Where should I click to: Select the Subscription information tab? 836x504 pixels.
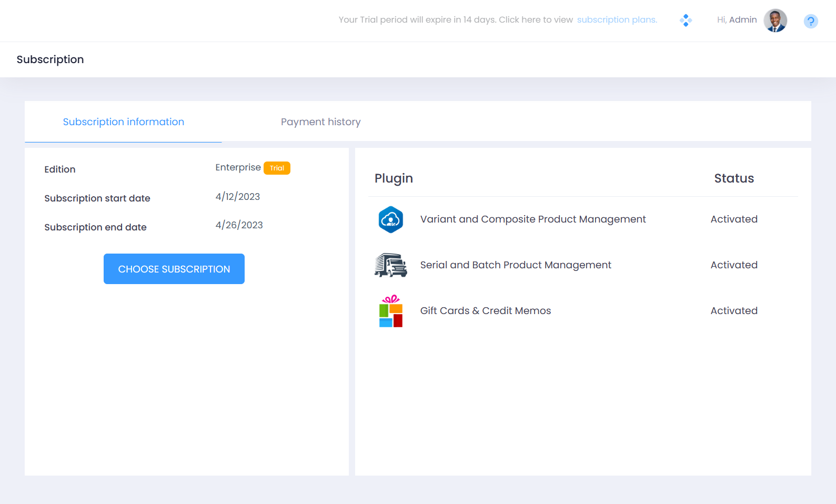pyautogui.click(x=124, y=122)
